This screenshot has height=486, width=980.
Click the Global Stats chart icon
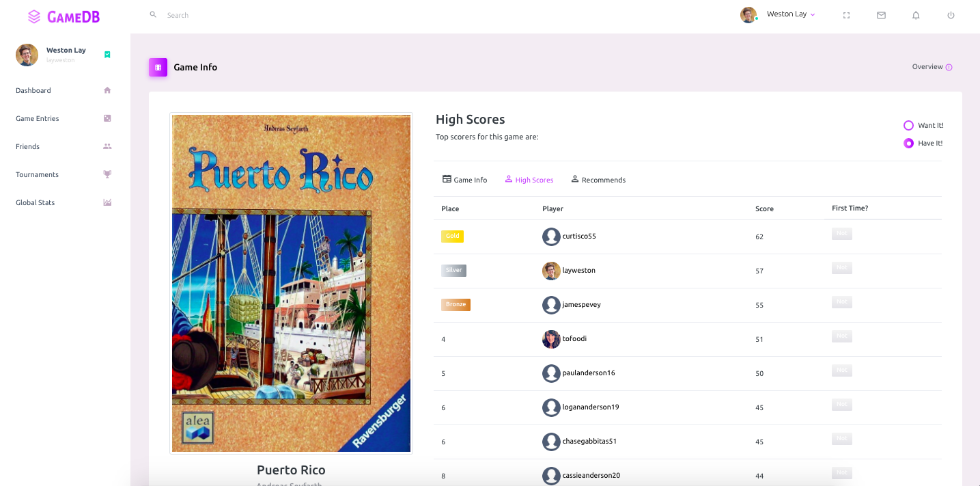107,202
